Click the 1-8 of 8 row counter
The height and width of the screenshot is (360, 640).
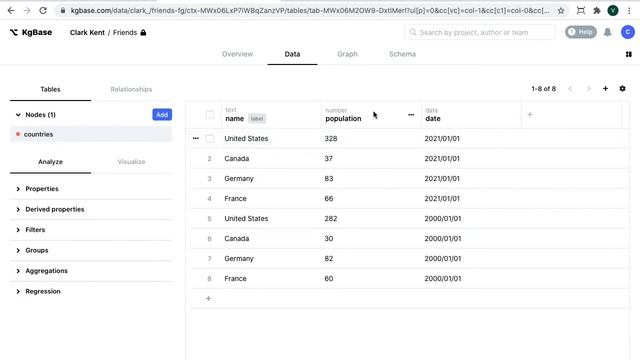tap(543, 89)
